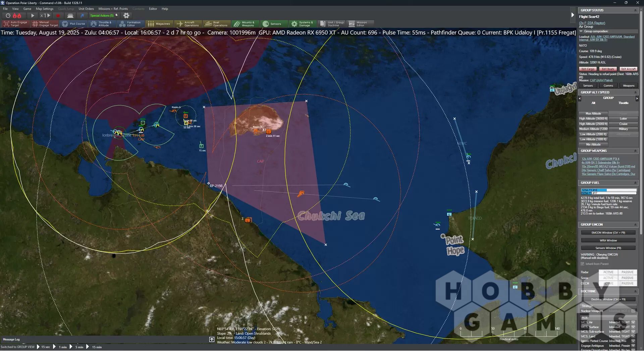Click the Edit Cargo button

pyautogui.click(x=588, y=69)
